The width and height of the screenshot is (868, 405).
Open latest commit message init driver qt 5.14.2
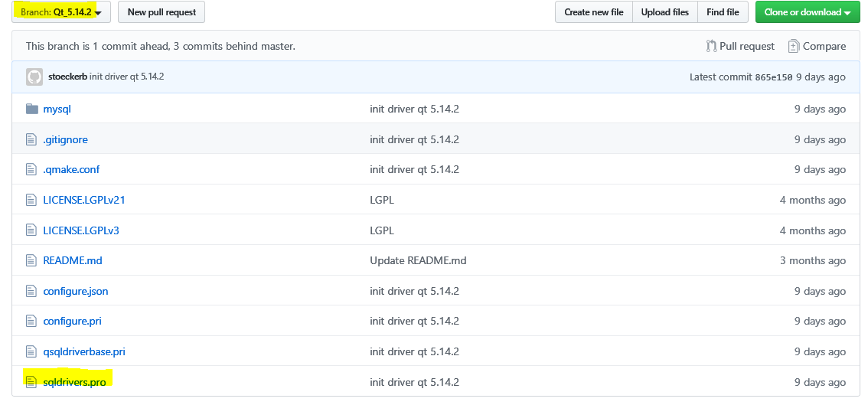point(127,77)
